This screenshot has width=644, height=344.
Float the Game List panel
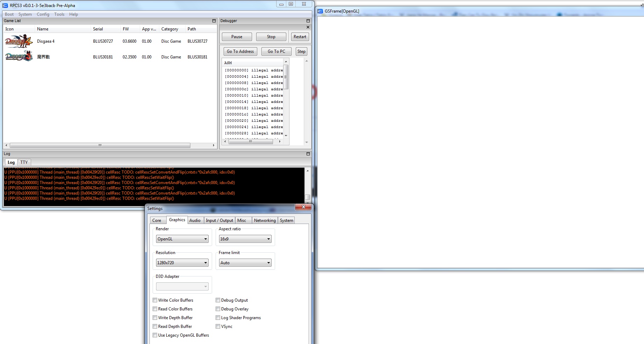pyautogui.click(x=214, y=21)
